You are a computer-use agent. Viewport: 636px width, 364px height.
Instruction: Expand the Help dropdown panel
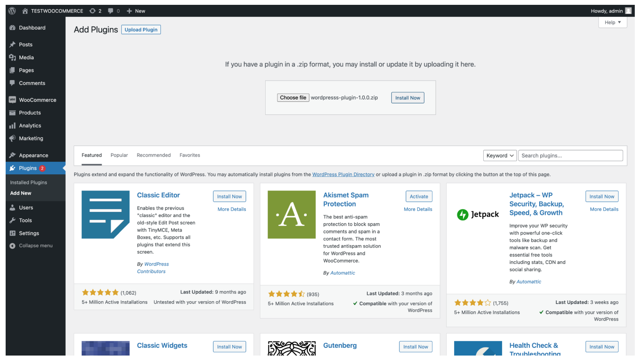[613, 23]
